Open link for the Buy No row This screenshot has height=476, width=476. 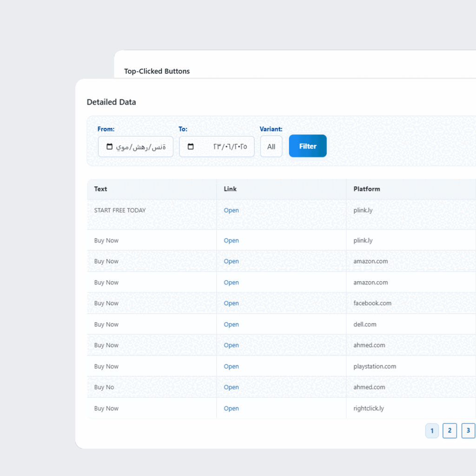click(231, 387)
